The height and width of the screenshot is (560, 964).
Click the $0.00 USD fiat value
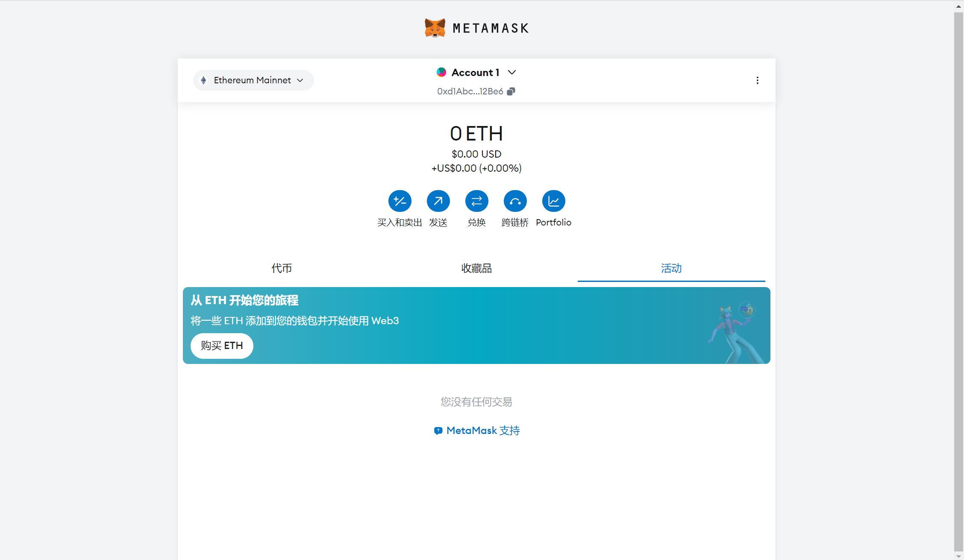476,154
